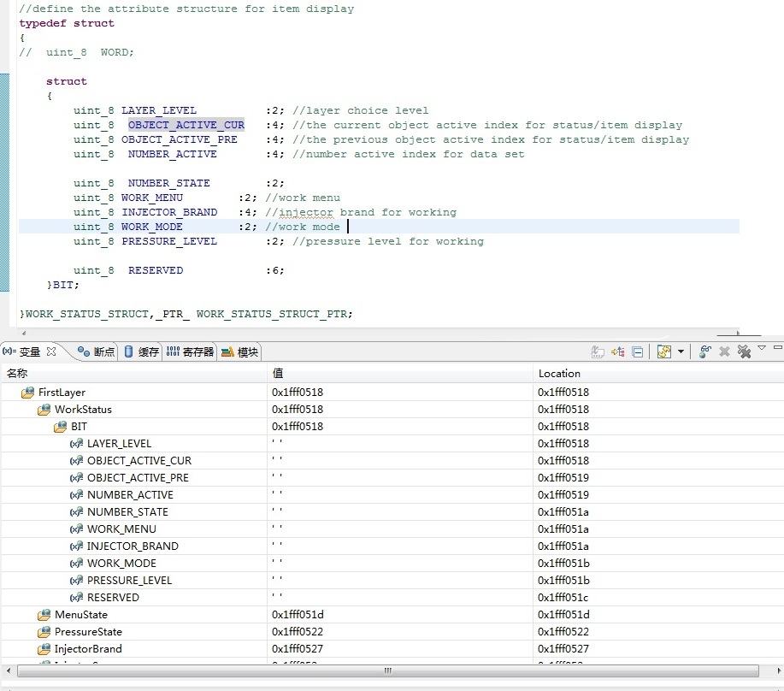The height and width of the screenshot is (691, 784).
Task: Close the 变量 tab with its X
Action: 50,351
